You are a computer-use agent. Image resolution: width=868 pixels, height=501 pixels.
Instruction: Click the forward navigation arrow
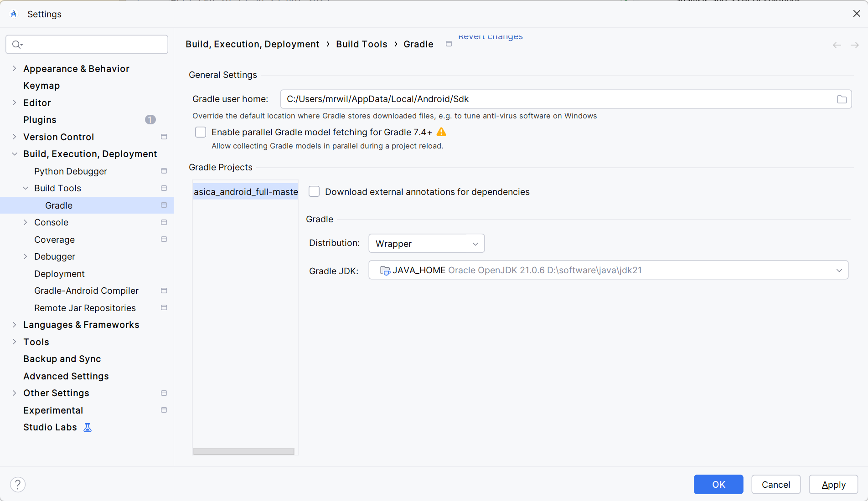click(x=855, y=45)
